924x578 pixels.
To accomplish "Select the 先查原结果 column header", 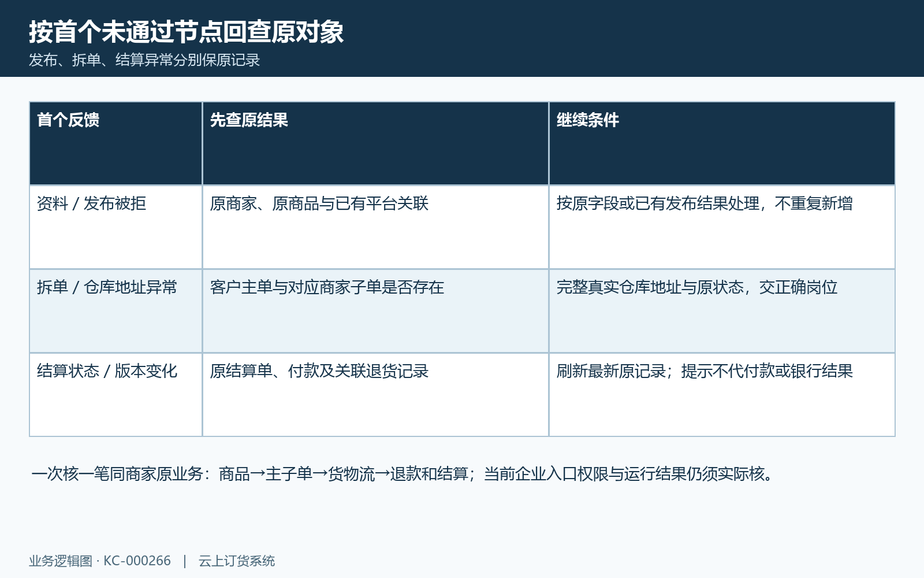I will pyautogui.click(x=375, y=143).
